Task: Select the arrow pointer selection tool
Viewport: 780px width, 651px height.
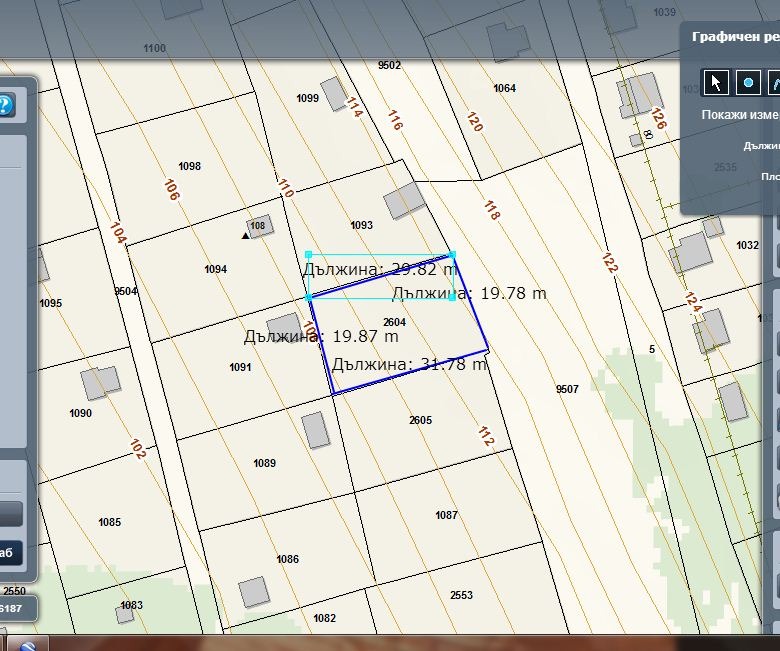Action: click(x=716, y=82)
